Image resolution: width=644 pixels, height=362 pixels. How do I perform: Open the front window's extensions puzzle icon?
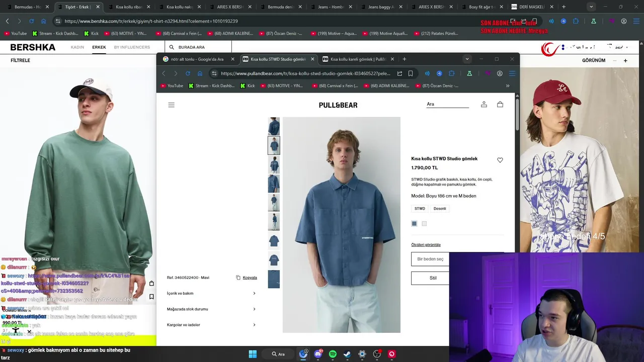pyautogui.click(x=451, y=73)
